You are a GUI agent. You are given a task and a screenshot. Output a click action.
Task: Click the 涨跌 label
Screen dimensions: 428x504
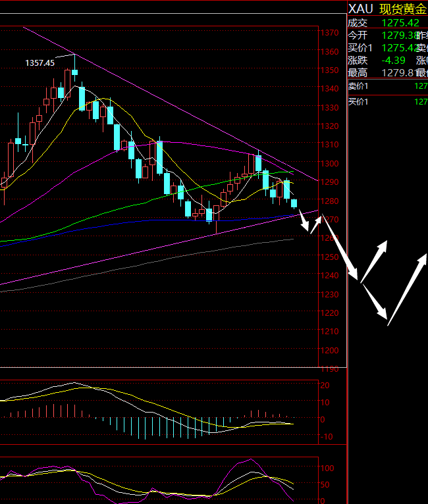pyautogui.click(x=358, y=61)
